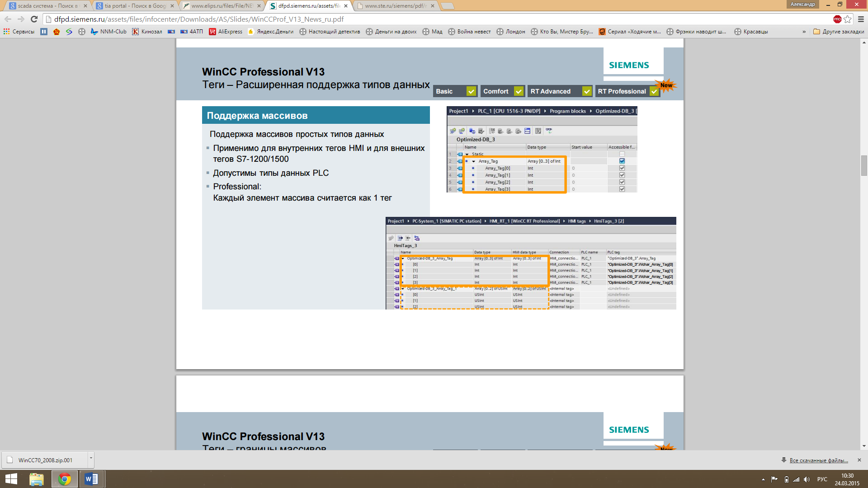This screenshot has height=488, width=868.
Task: Toggle the Array_Tag[0] accessible checkbox
Action: click(x=622, y=168)
